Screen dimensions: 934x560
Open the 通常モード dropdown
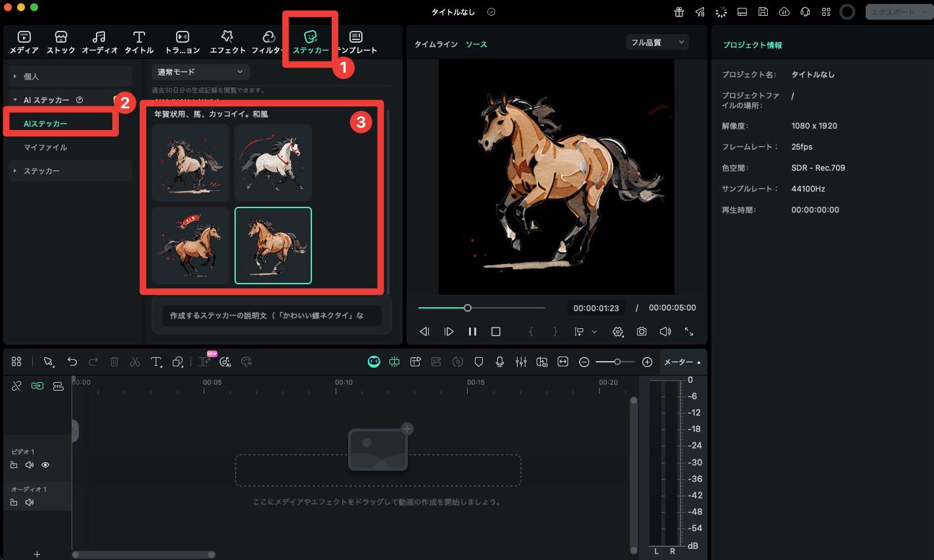coord(200,72)
